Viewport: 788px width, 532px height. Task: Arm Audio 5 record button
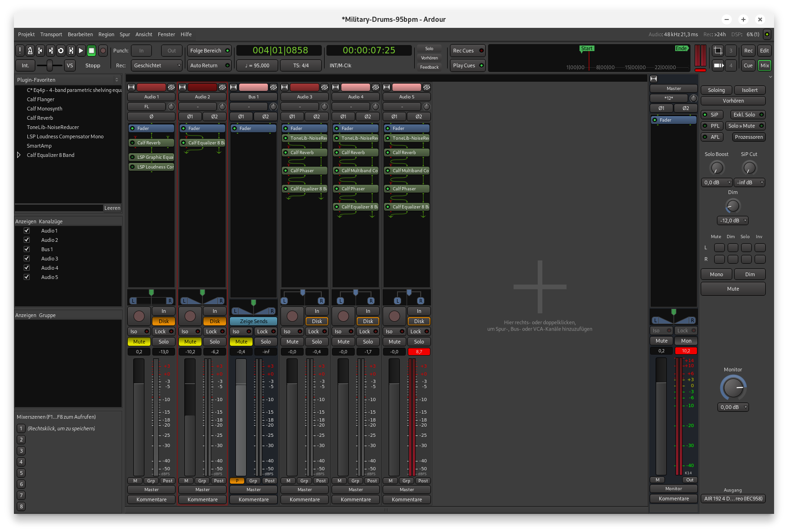394,316
